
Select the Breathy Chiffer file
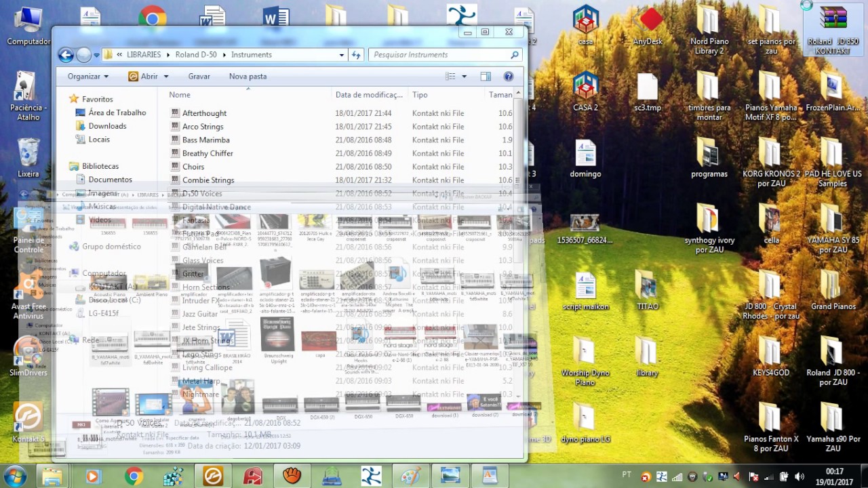point(208,154)
